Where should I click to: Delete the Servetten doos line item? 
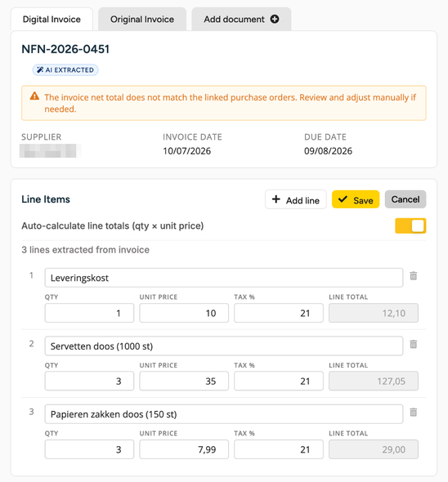pyautogui.click(x=413, y=344)
